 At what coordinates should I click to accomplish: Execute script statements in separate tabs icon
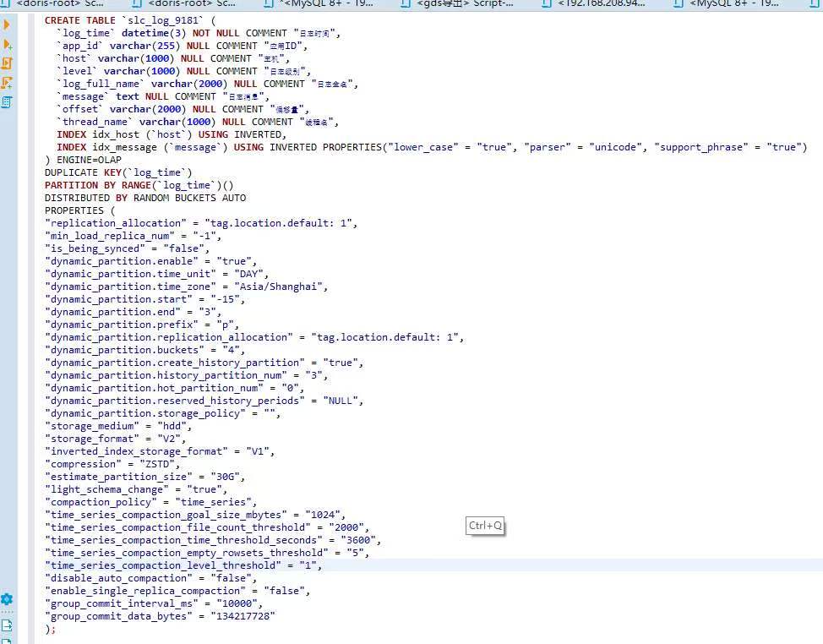(x=8, y=83)
